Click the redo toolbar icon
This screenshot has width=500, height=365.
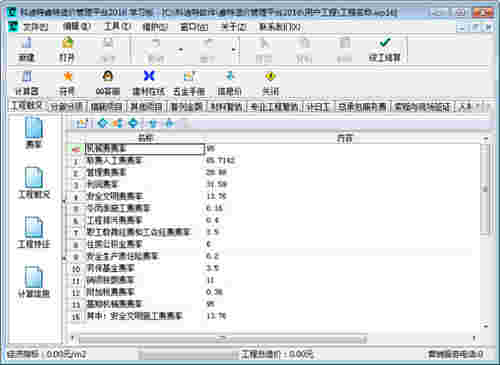(x=207, y=49)
